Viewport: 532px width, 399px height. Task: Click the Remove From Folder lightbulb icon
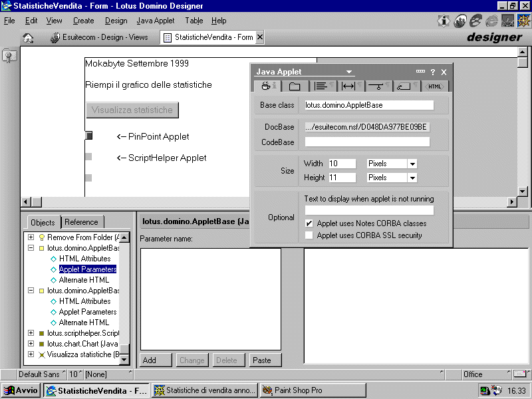[x=41, y=237]
